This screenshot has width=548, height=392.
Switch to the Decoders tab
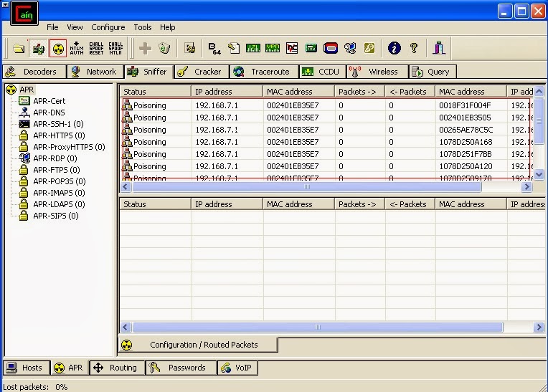pos(34,72)
